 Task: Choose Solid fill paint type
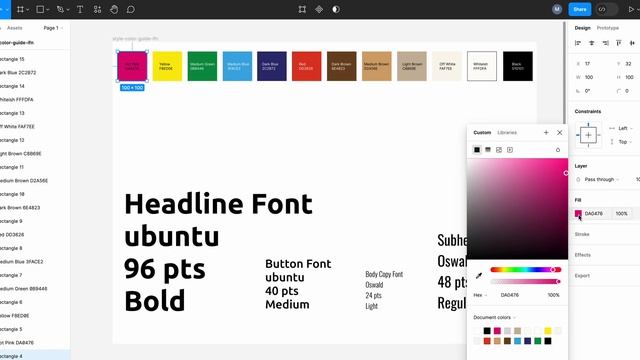click(x=477, y=150)
